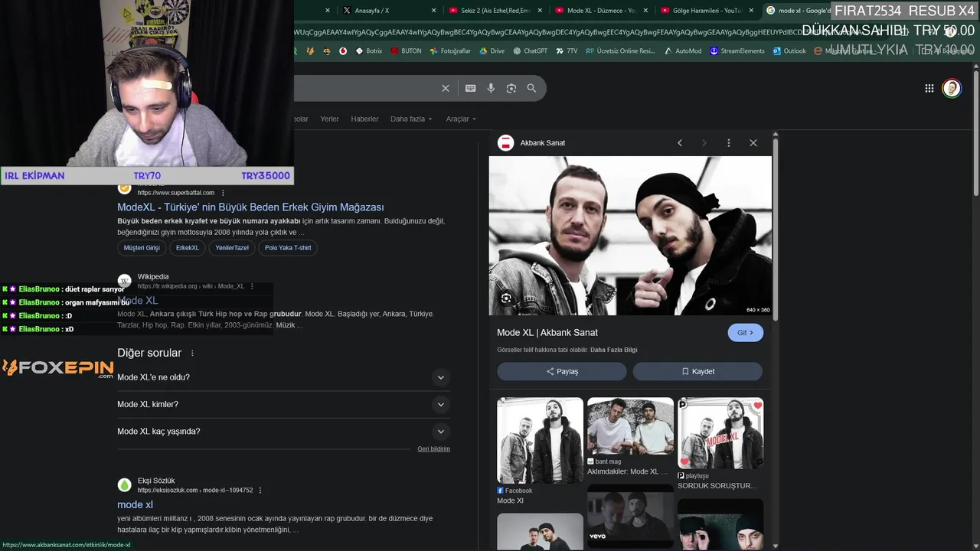Open the Botrix bookmark

[368, 51]
